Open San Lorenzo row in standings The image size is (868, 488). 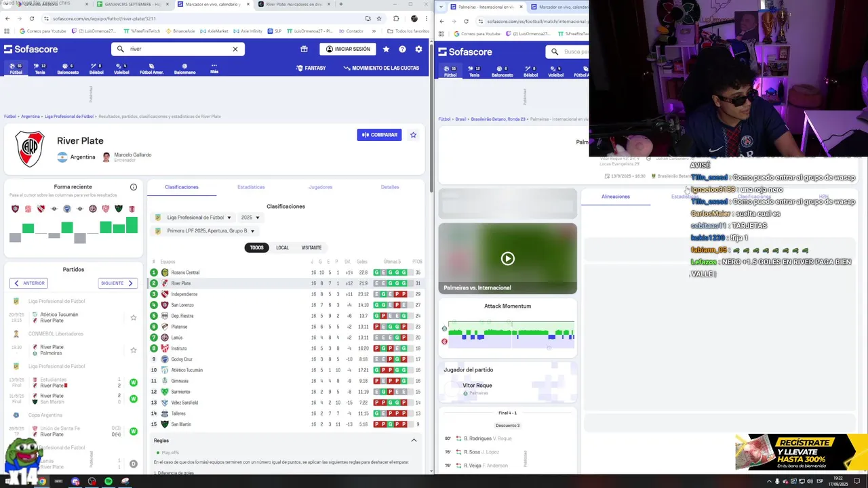[286, 305]
